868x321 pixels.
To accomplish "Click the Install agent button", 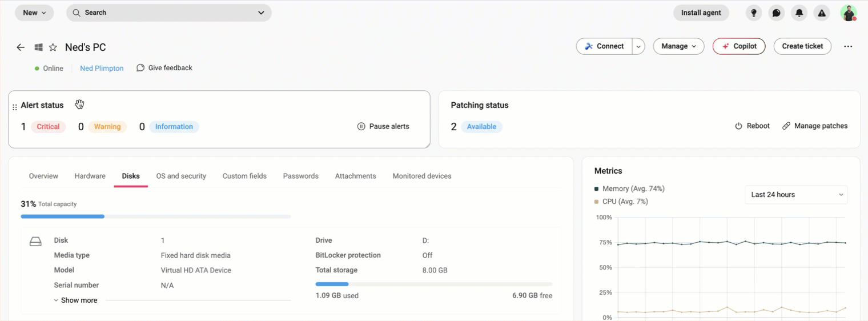I will (x=701, y=13).
